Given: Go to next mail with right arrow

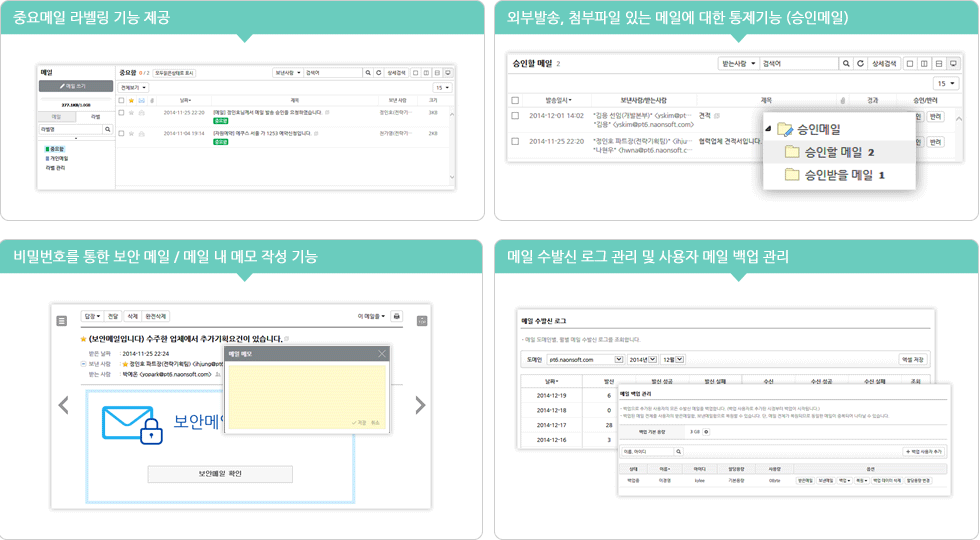Looking at the screenshot, I should click(x=420, y=405).
